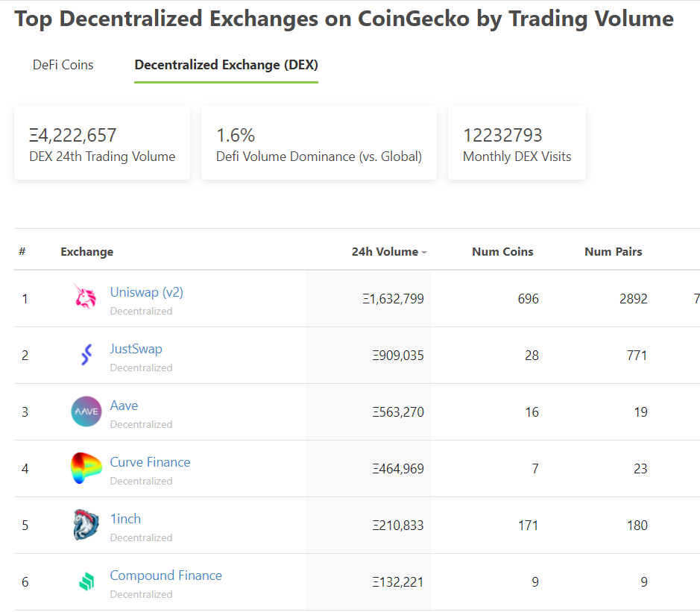Click the DEX 24th Trading Volume card
700x612 pixels.
(x=102, y=143)
